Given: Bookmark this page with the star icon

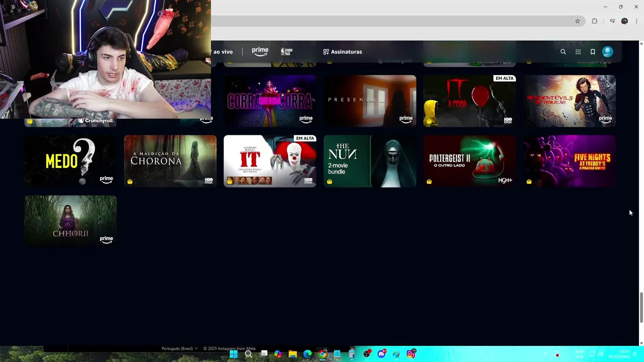Looking at the screenshot, I should [x=578, y=21].
